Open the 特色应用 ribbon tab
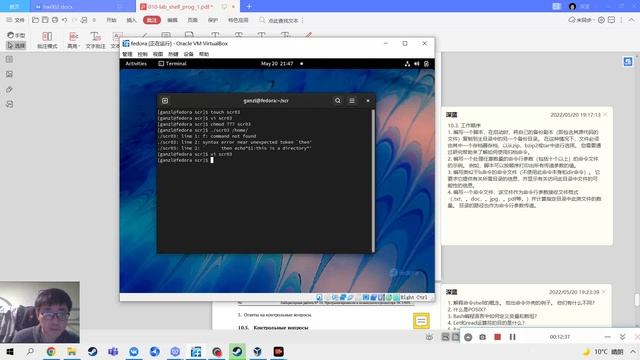The height and width of the screenshot is (360, 640). pyautogui.click(x=238, y=20)
